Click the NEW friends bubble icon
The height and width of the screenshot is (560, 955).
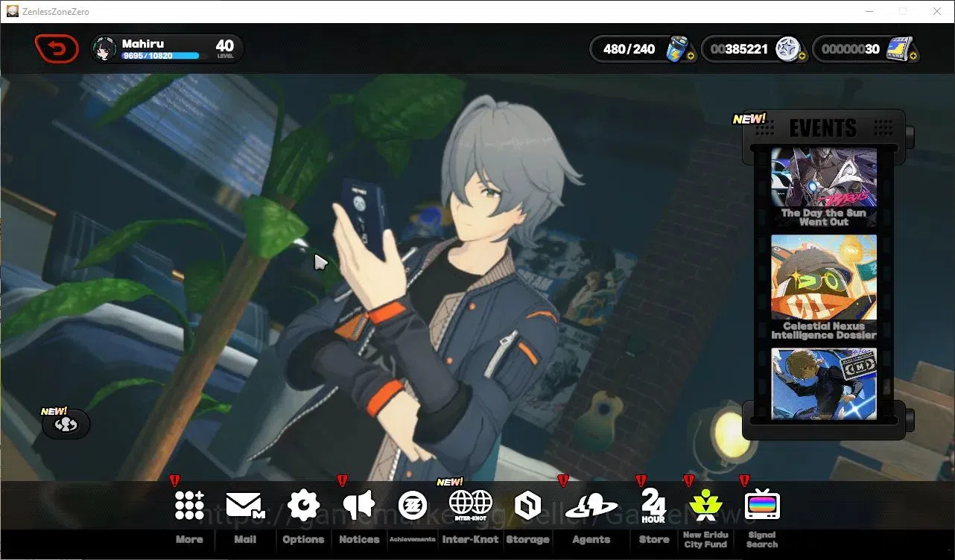pos(66,424)
